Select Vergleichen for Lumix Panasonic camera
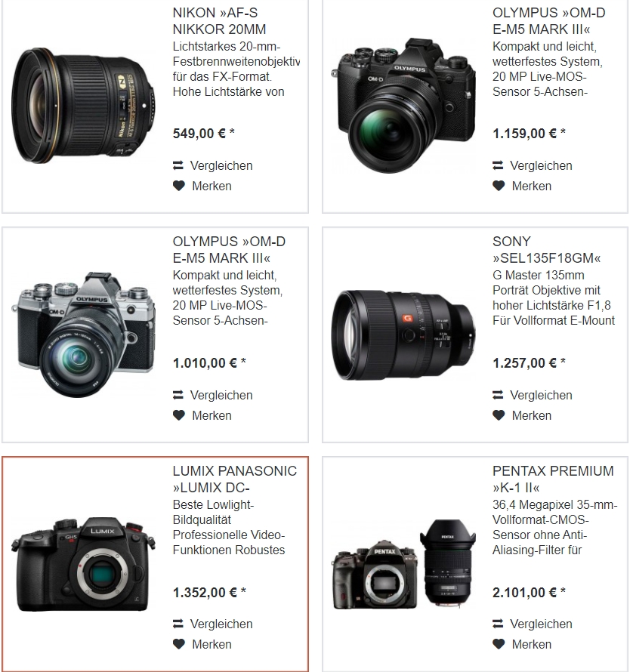 (x=221, y=624)
